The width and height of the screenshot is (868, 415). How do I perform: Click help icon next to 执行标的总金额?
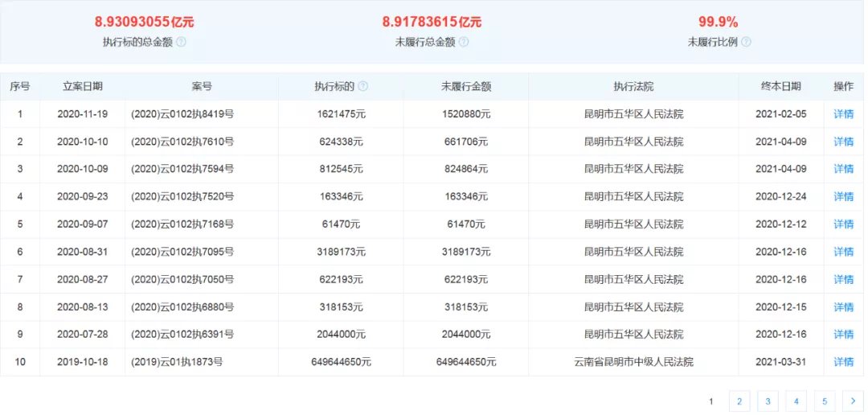click(181, 42)
